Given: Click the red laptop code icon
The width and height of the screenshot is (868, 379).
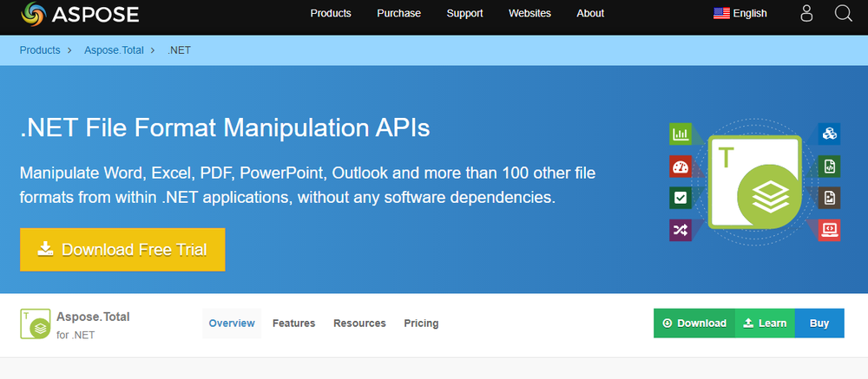Looking at the screenshot, I should tap(829, 230).
